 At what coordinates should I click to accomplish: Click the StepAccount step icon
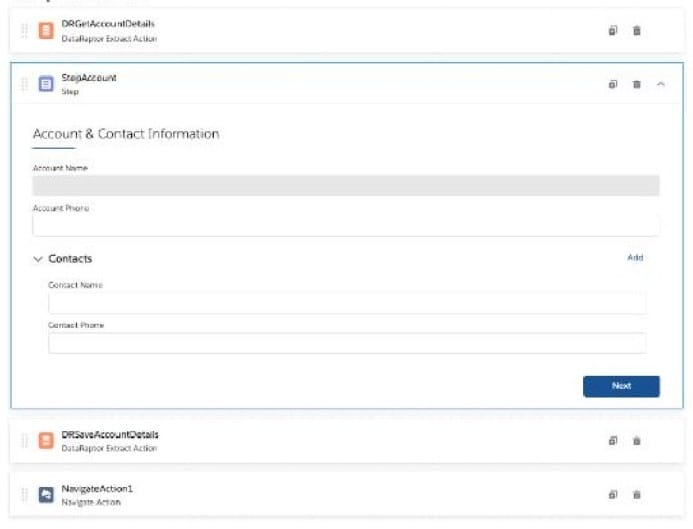(45, 84)
